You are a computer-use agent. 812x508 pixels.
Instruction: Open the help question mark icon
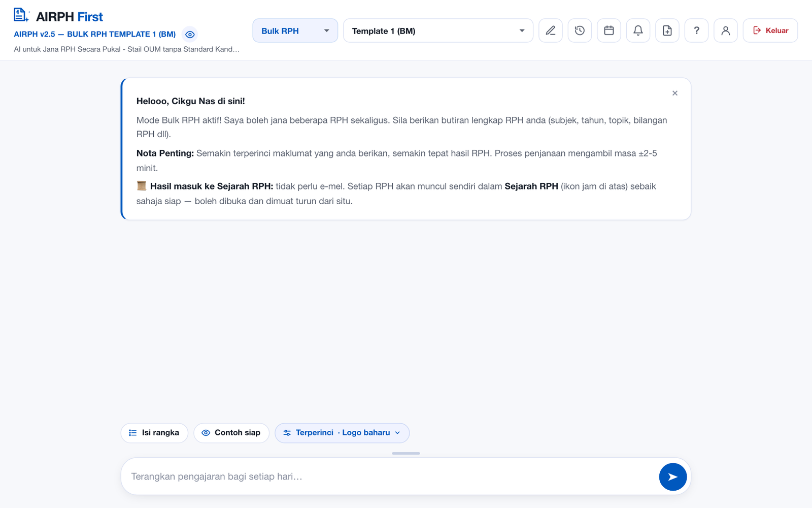click(x=696, y=30)
